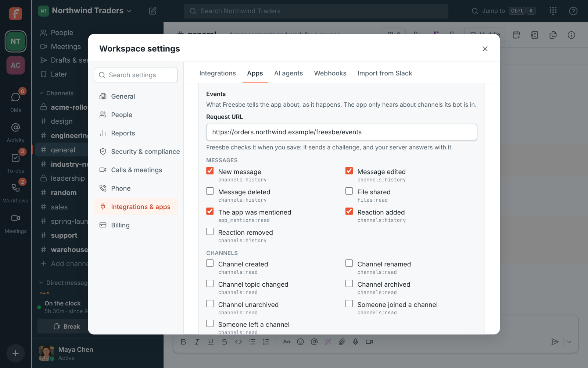Click the attach file paperclip icon
588x368 pixels.
pos(342,342)
